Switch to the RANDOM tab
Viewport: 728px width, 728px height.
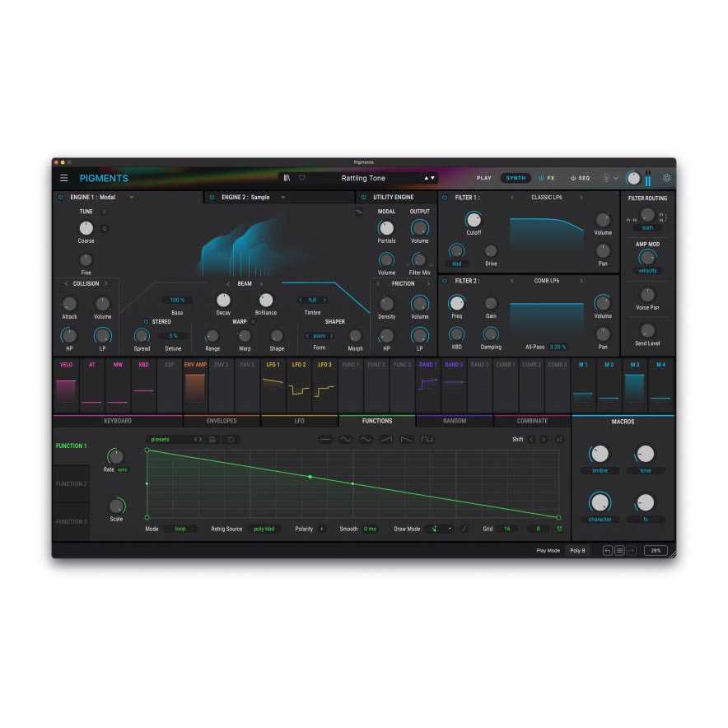(x=455, y=421)
